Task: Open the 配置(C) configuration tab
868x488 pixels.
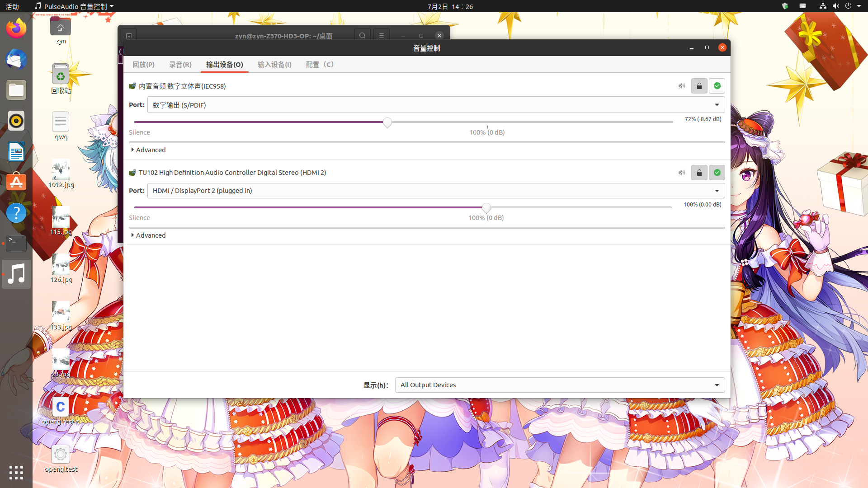Action: 320,65
